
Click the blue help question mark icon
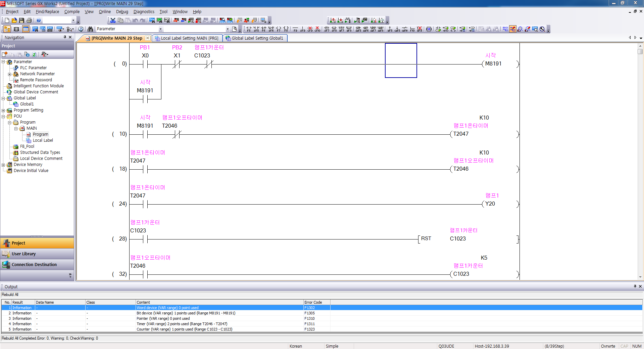(39, 20)
